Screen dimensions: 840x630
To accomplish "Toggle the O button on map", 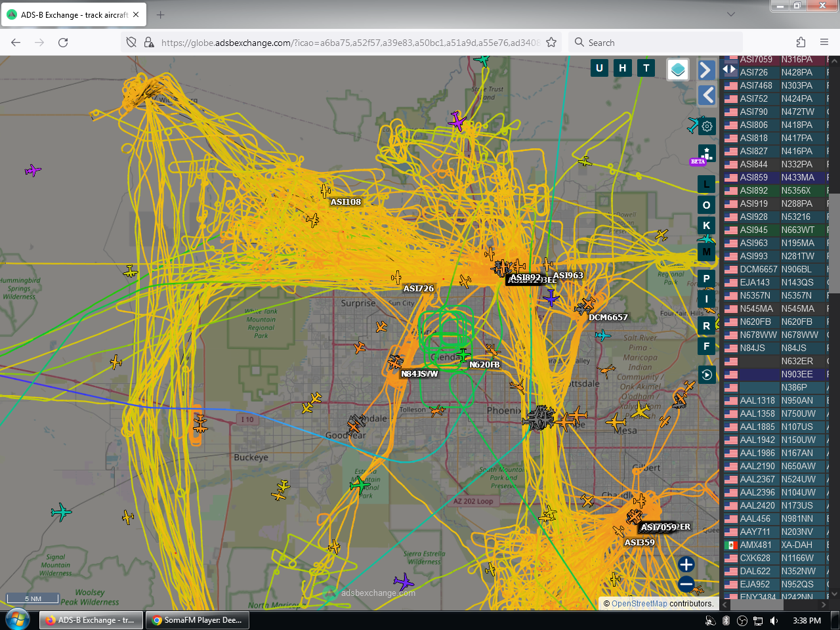I will point(706,205).
